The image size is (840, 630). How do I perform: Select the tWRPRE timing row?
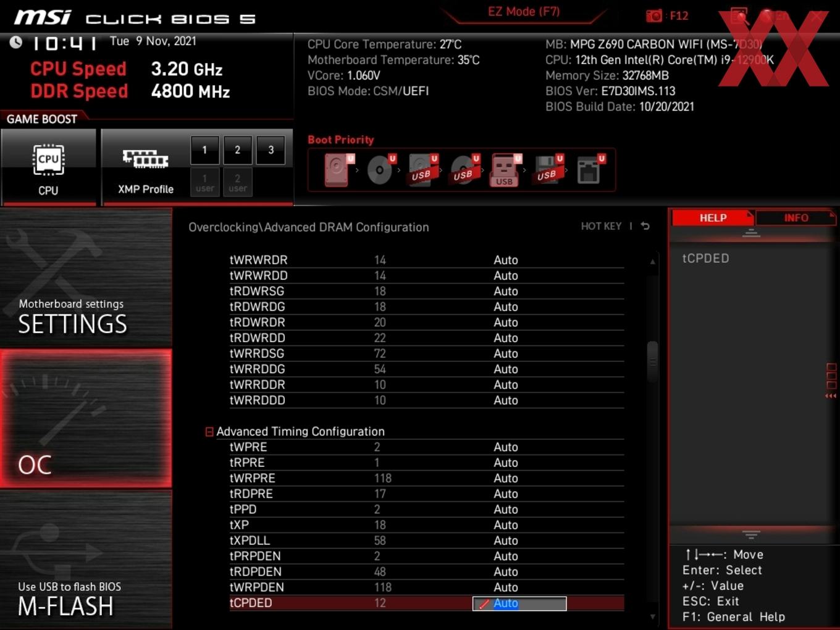click(426, 478)
